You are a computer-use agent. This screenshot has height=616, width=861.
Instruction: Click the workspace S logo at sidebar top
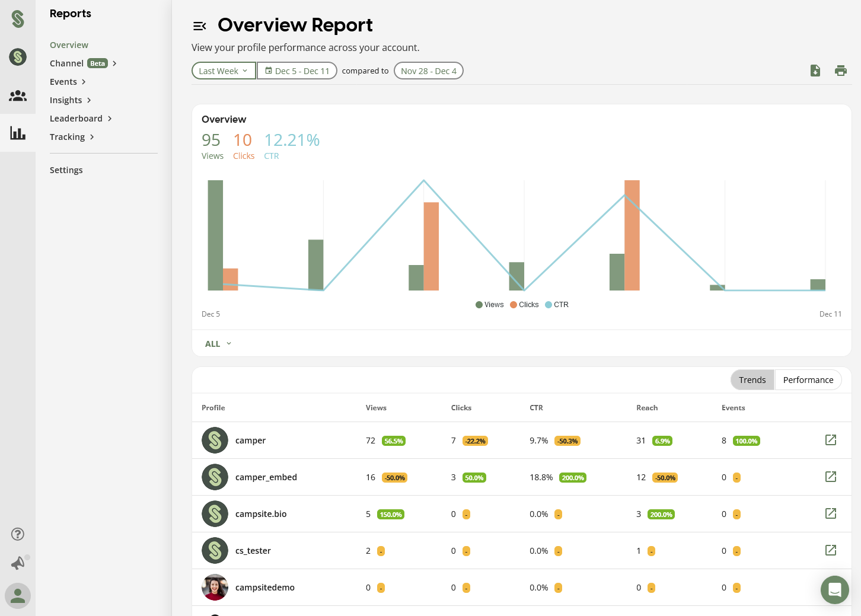18,19
